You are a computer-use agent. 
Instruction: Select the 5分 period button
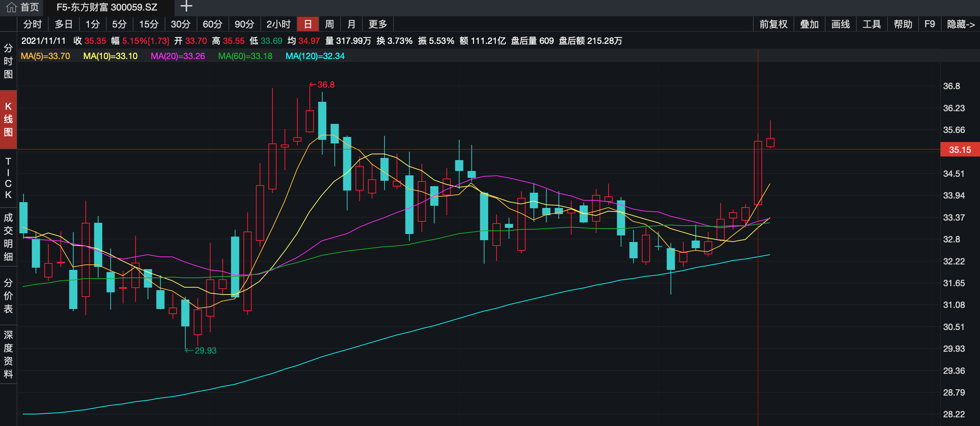tap(119, 24)
